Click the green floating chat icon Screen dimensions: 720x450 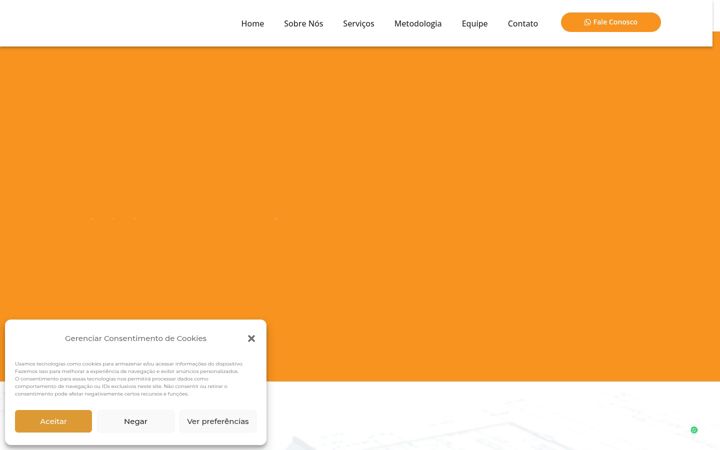(x=694, y=430)
